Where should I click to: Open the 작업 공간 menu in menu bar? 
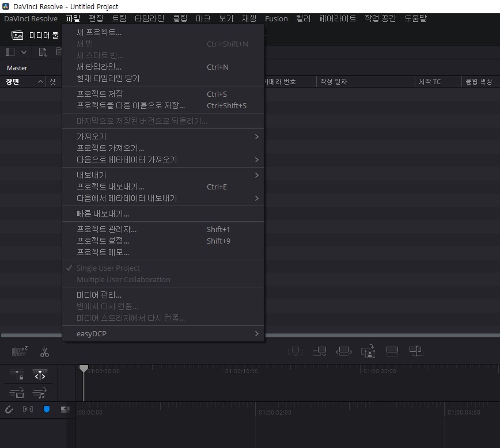point(380,18)
